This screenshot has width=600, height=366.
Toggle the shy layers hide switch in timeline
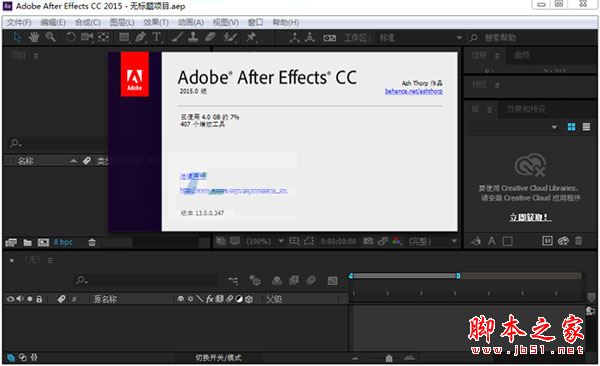click(277, 281)
